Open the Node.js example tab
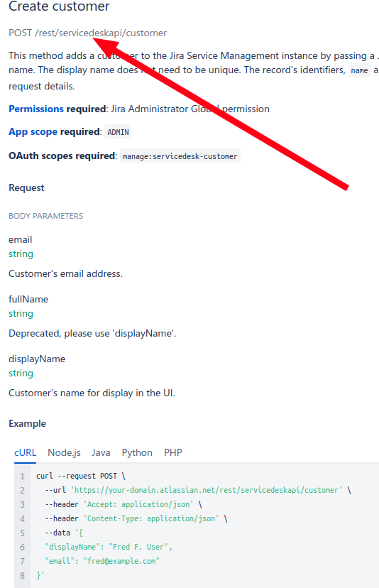379x588 pixels. 64,452
